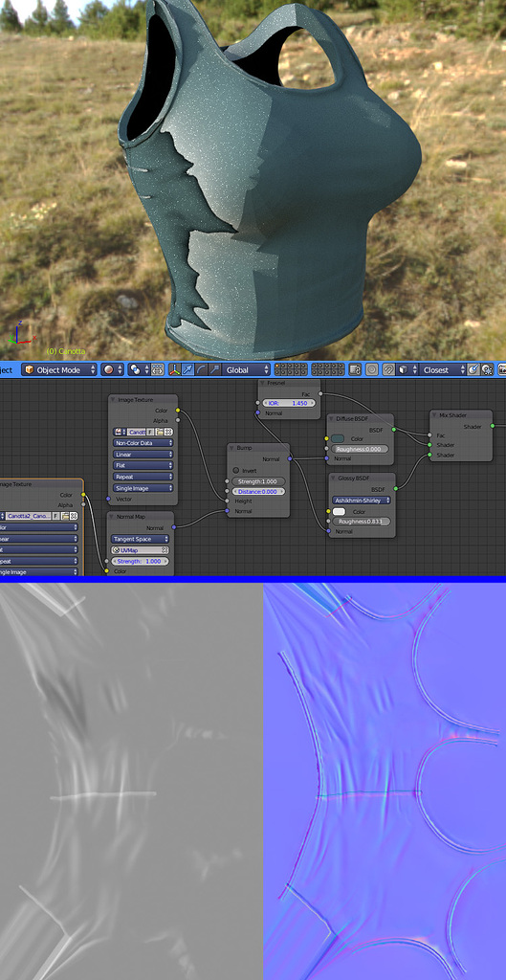Screen dimensions: 506x980
Task: Open file icon on Canotta2 Image Texture node
Action: click(x=65, y=516)
